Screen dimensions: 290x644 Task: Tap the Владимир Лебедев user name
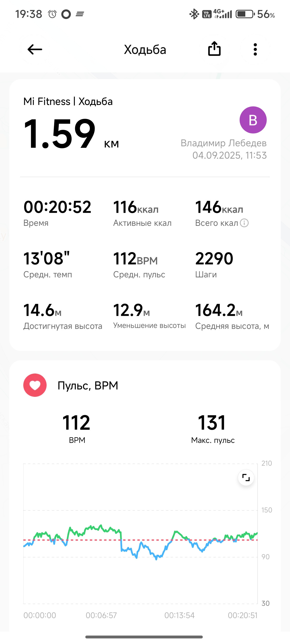tap(223, 143)
